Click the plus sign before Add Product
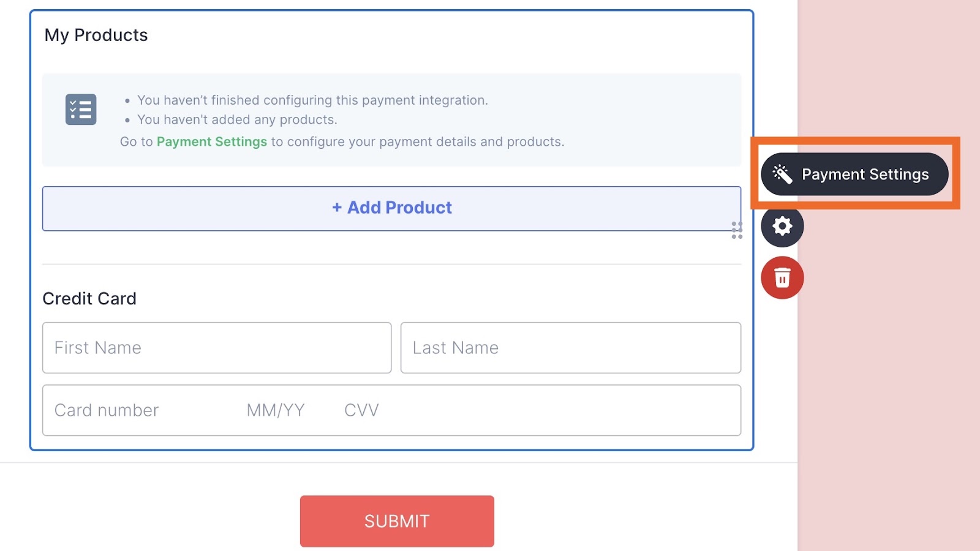980x551 pixels. click(337, 208)
